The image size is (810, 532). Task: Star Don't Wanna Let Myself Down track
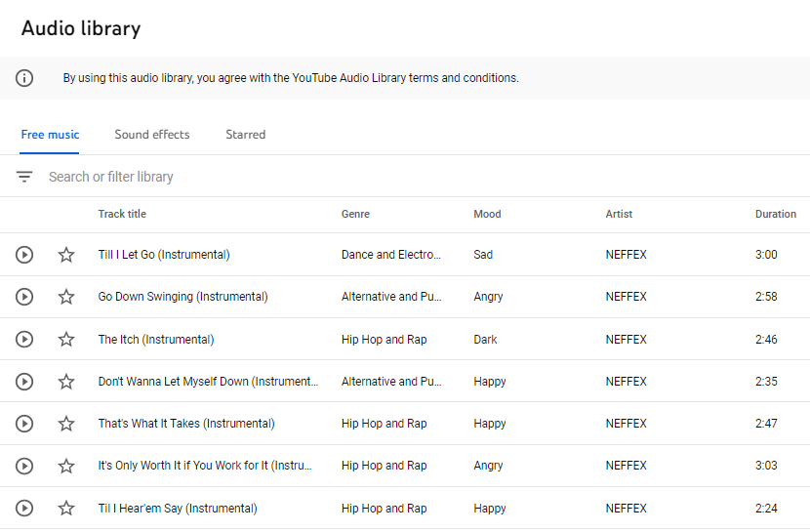66,382
